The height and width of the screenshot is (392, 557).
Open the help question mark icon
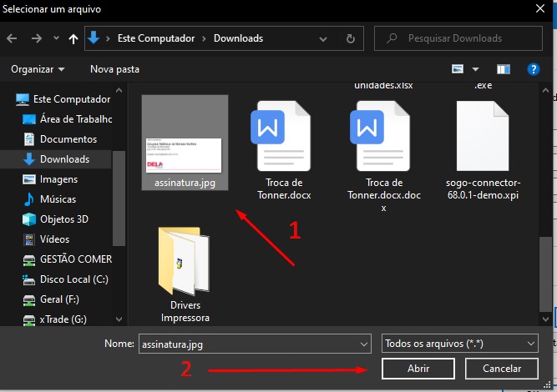click(x=533, y=69)
